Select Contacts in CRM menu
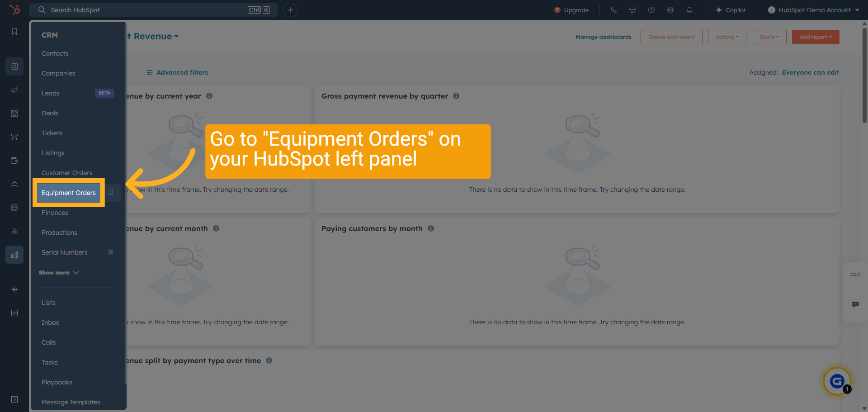This screenshot has width=868, height=412. (55, 53)
